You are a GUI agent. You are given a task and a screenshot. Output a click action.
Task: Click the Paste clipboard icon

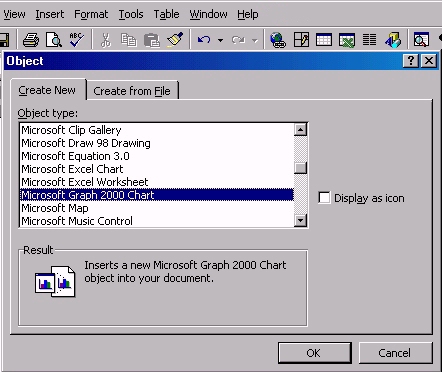pos(152,40)
